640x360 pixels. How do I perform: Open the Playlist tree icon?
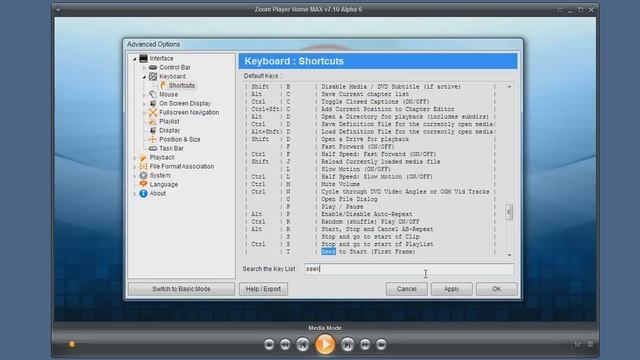153,121
